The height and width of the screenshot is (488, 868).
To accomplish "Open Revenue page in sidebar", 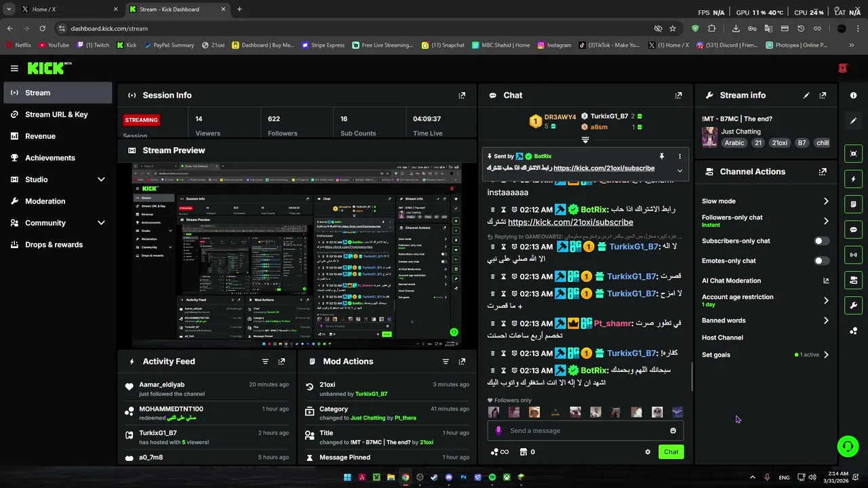I will click(x=58, y=136).
